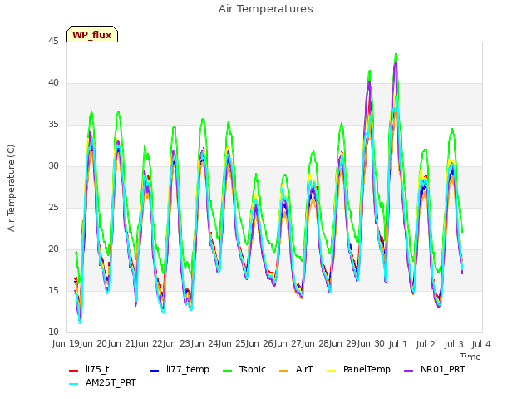Click the purple NR01_PRT legend swatch

408,371
